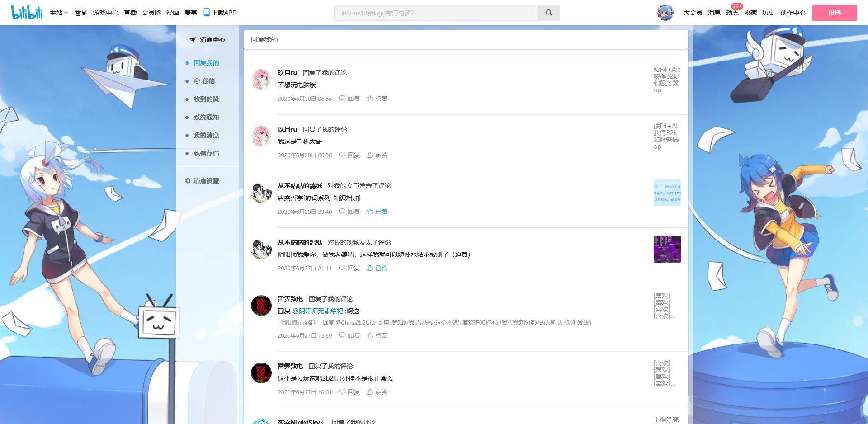Reply to the 不想玩电脑版 comment
This screenshot has height=424, width=868.
[x=349, y=99]
